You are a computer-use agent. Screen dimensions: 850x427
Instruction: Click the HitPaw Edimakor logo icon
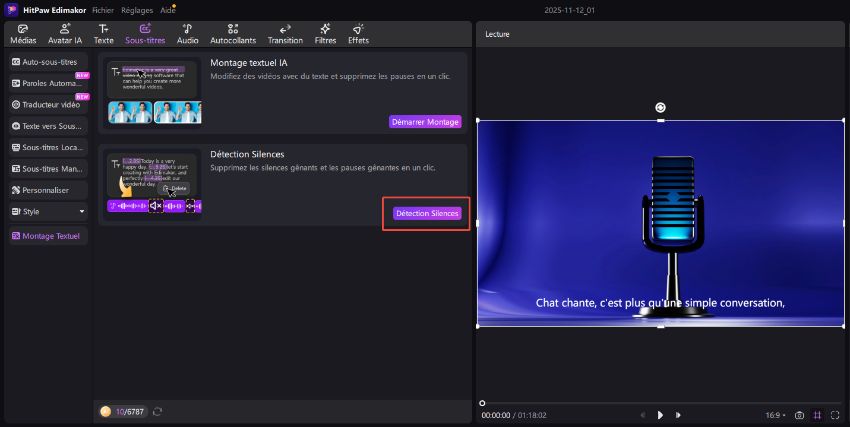pyautogui.click(x=11, y=10)
